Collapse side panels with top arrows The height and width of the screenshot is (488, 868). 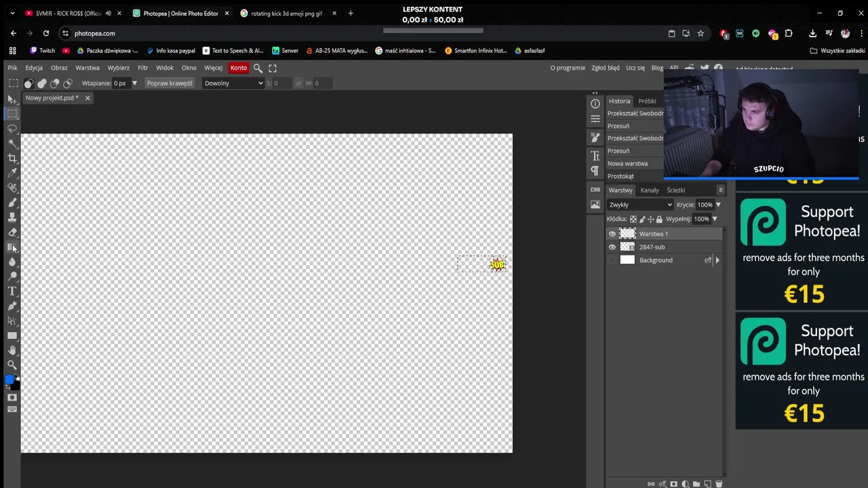click(x=595, y=93)
